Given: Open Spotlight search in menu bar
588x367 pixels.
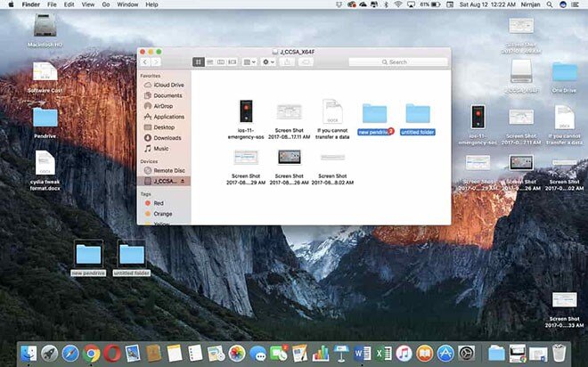Looking at the screenshot, I should coord(550,4).
